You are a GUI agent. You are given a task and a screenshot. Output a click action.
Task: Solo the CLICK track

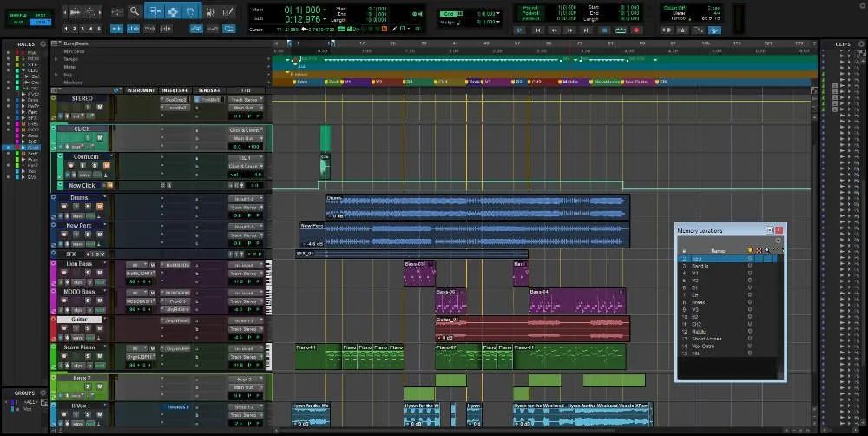pos(88,137)
